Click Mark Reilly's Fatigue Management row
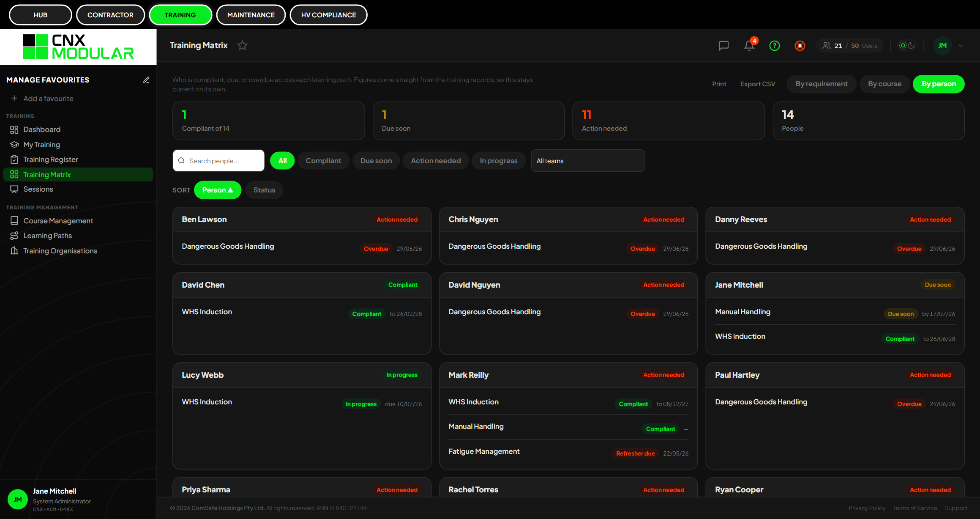 pos(568,452)
